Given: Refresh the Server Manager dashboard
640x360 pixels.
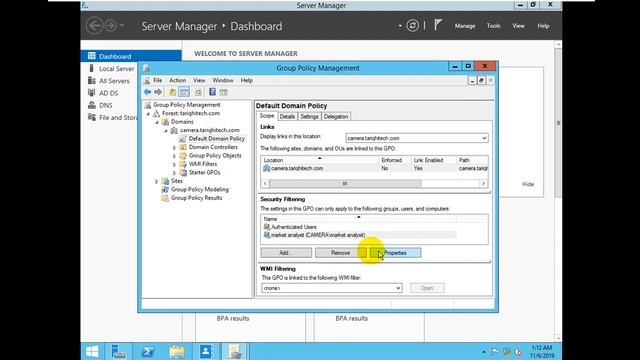Looking at the screenshot, I should pyautogui.click(x=413, y=26).
